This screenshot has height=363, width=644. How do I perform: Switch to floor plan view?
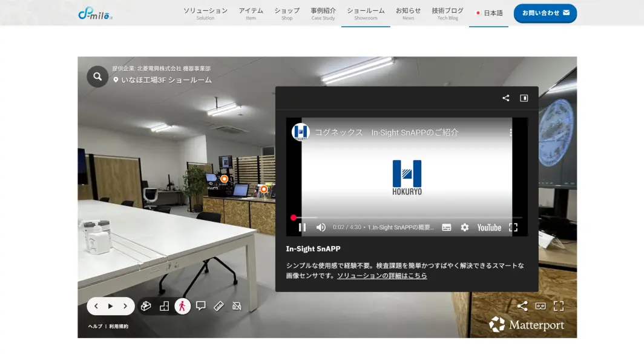point(164,306)
